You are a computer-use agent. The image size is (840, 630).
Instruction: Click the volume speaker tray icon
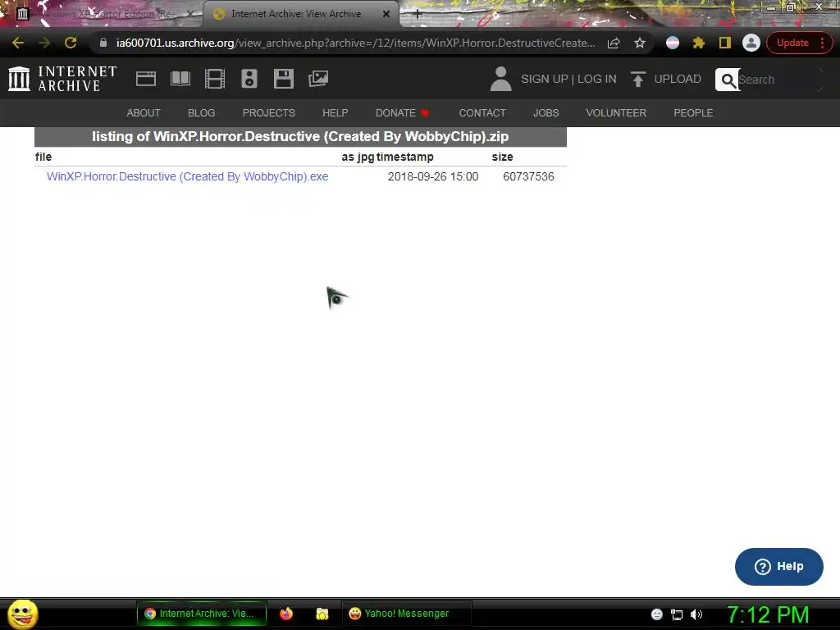point(696,614)
